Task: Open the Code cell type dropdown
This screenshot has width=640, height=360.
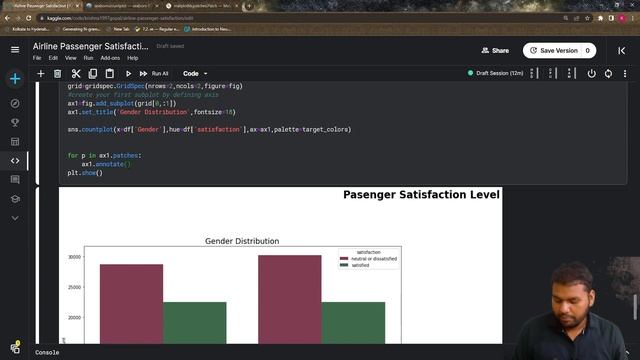Action: tap(195, 73)
